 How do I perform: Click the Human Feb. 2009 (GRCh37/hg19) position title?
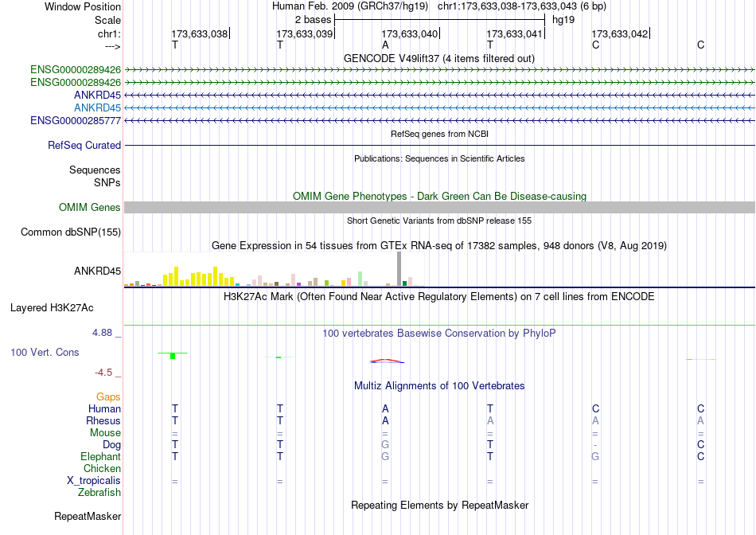pyautogui.click(x=350, y=6)
